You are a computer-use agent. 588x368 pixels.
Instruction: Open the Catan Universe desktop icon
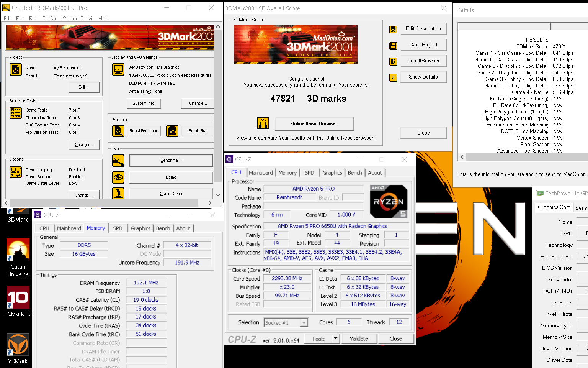(x=18, y=258)
